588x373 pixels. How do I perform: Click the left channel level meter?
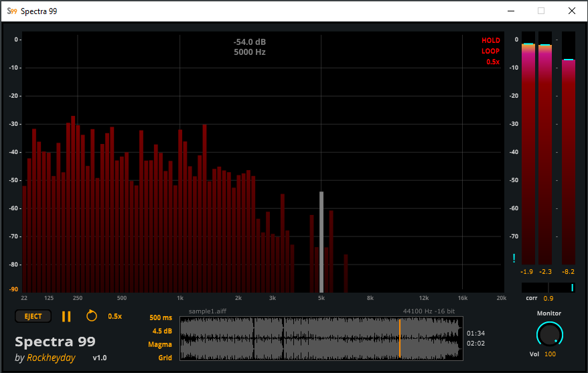[x=528, y=154]
